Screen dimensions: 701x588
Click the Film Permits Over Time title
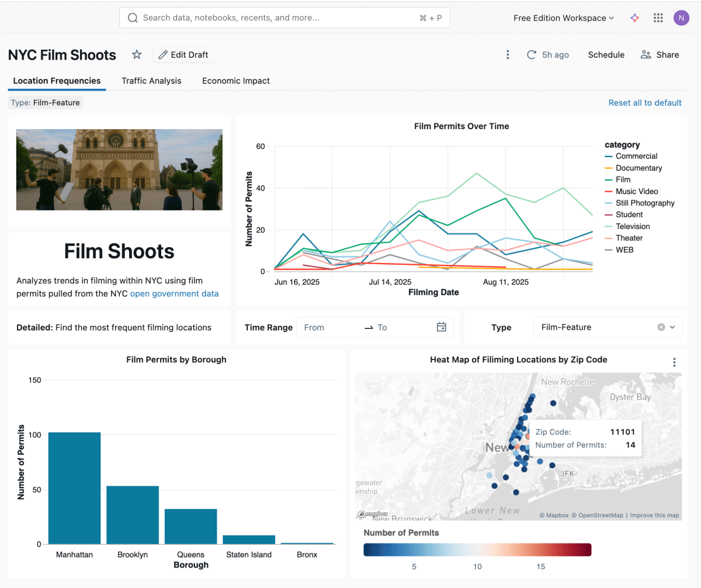pyautogui.click(x=461, y=126)
